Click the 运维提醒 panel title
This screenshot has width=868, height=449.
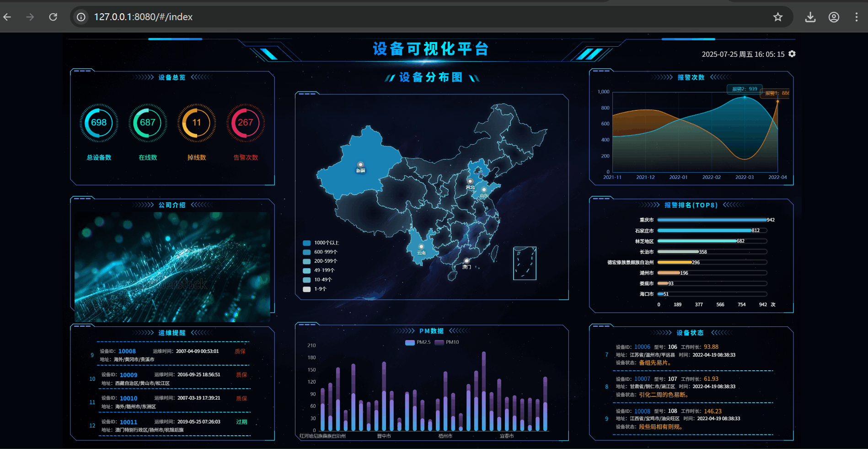172,333
